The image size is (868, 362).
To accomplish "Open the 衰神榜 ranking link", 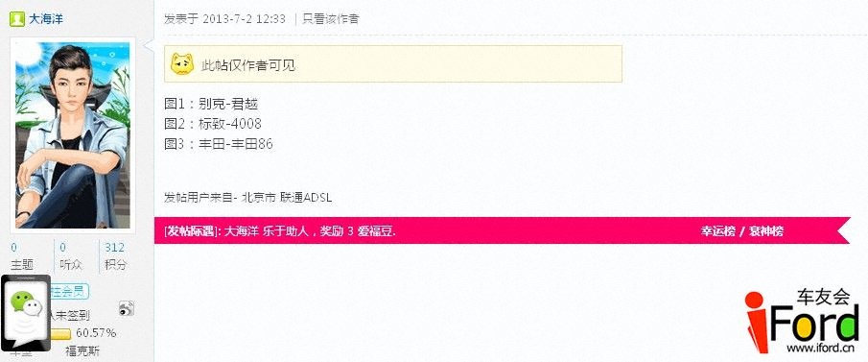I will coord(766,231).
